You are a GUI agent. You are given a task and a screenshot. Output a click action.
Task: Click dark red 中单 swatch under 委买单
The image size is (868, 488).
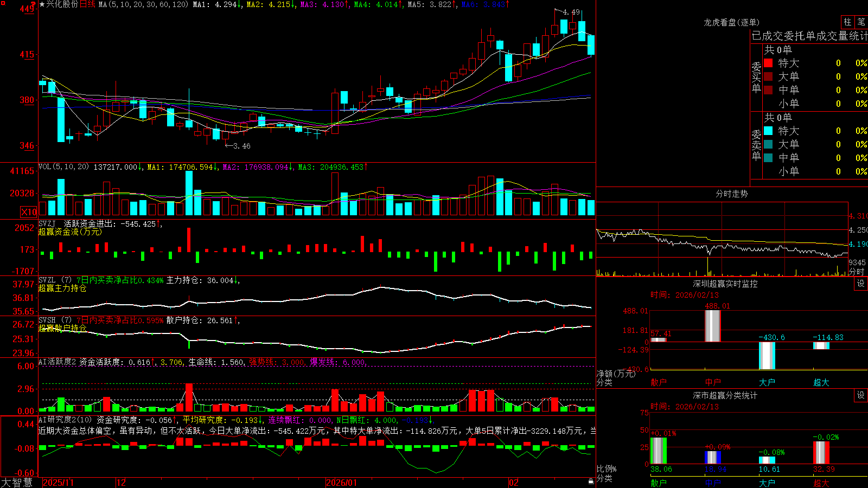click(768, 90)
